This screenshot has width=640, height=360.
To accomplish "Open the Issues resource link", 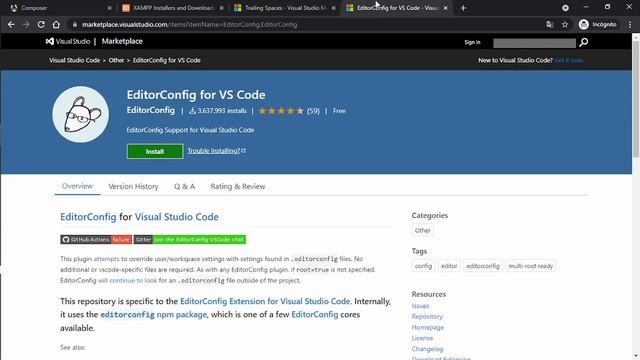I will pyautogui.click(x=420, y=306).
